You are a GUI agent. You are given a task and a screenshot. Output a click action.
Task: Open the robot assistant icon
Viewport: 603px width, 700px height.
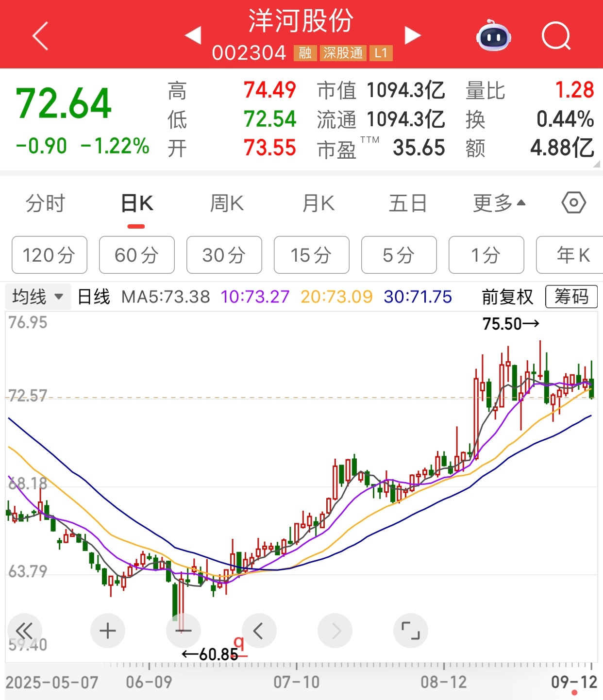(493, 35)
